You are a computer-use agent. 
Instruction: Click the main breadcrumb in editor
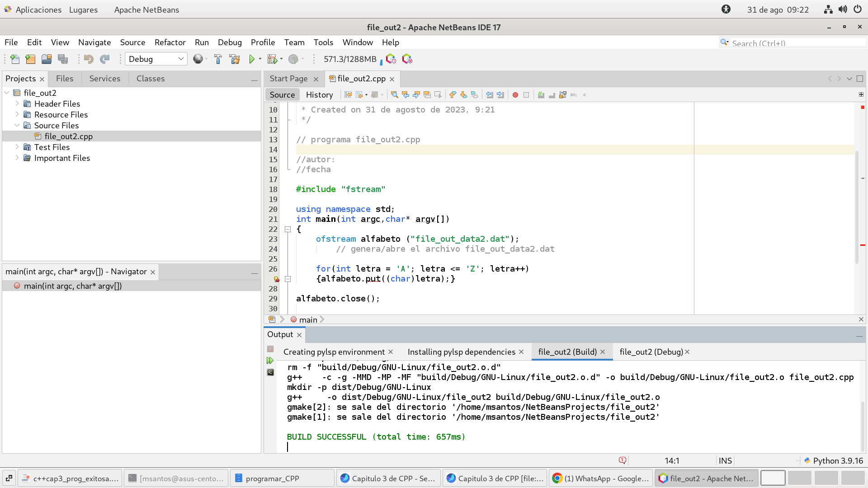point(308,320)
